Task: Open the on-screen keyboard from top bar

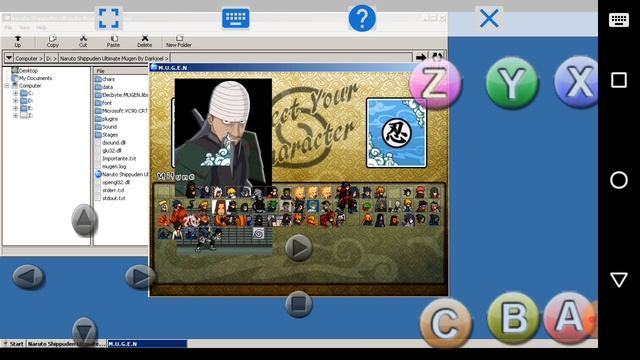Action: pyautogui.click(x=236, y=18)
